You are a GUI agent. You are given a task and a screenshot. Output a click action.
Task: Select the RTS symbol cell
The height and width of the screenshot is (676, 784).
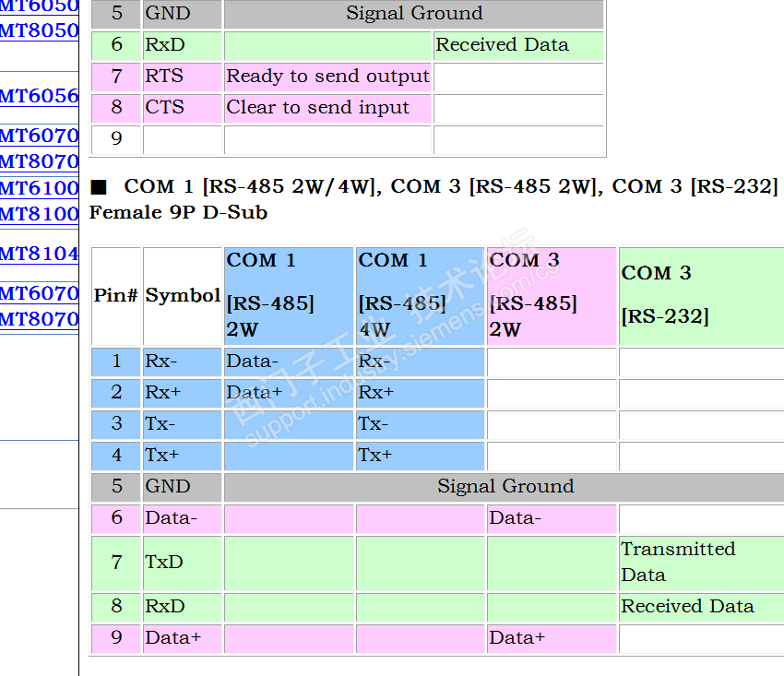tap(182, 77)
